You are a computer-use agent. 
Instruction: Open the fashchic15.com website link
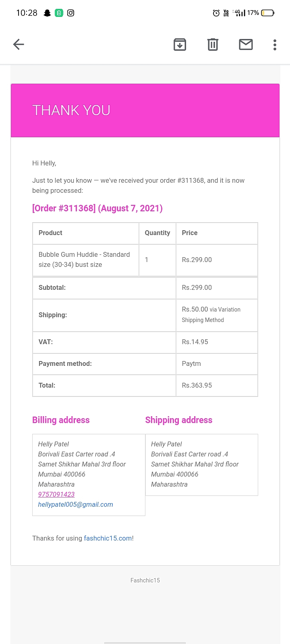coord(108,538)
